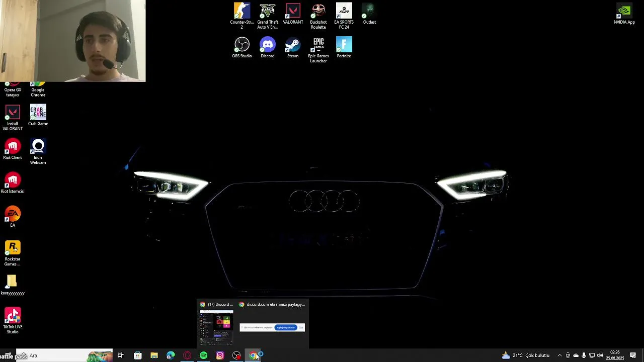
Task: Select EA SPORTS FC 24 shortcut
Action: pyautogui.click(x=344, y=16)
